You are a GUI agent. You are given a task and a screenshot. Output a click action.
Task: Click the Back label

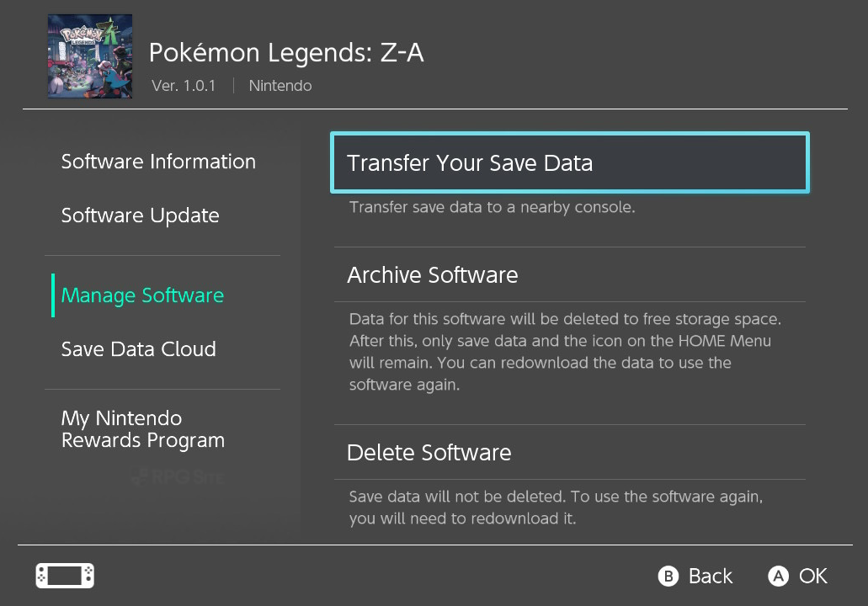(x=710, y=576)
